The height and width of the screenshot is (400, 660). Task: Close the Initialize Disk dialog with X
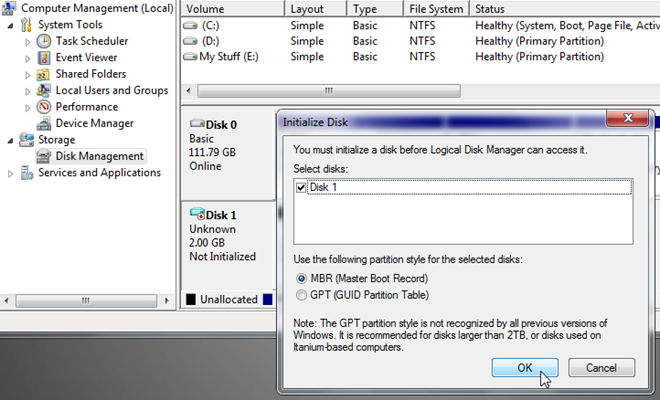click(628, 118)
